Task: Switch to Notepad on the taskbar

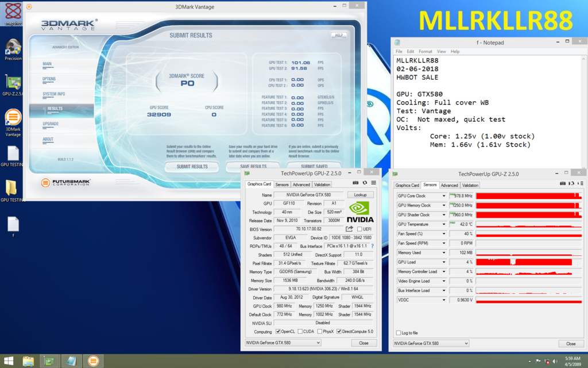Action: [x=71, y=361]
